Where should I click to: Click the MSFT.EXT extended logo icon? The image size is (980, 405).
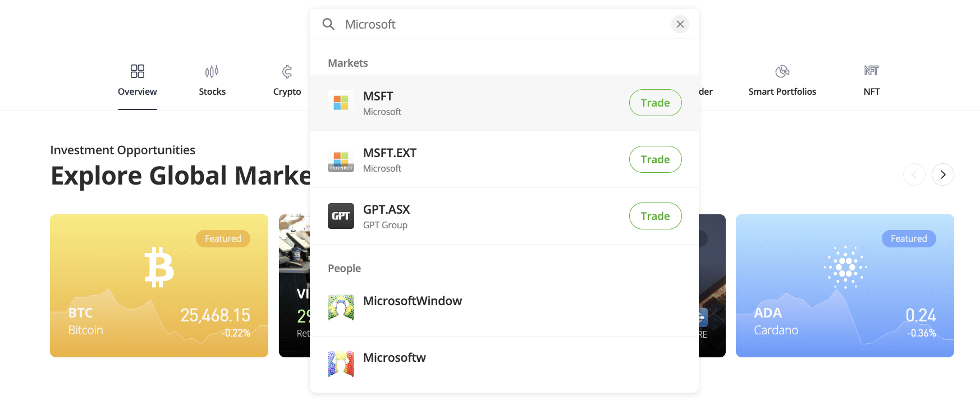[x=341, y=159]
